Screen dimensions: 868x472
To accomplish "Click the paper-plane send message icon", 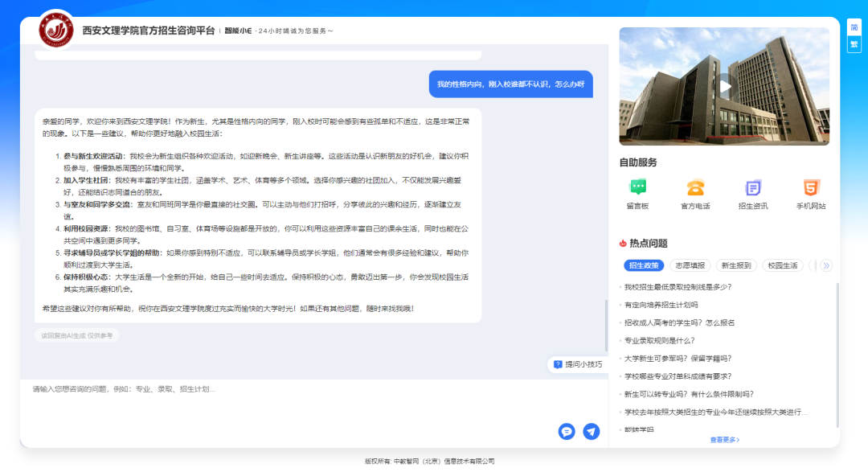I will pyautogui.click(x=592, y=431).
